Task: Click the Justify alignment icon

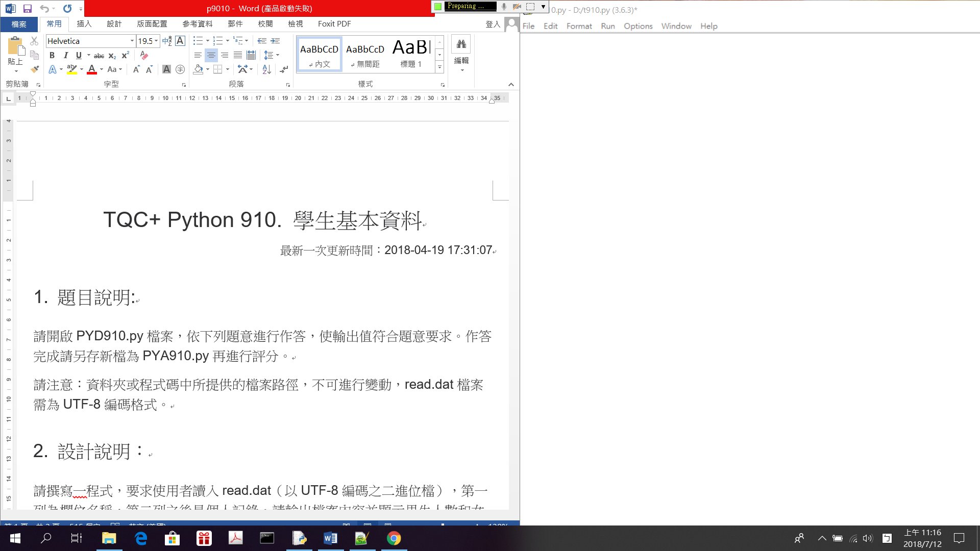Action: pos(238,55)
